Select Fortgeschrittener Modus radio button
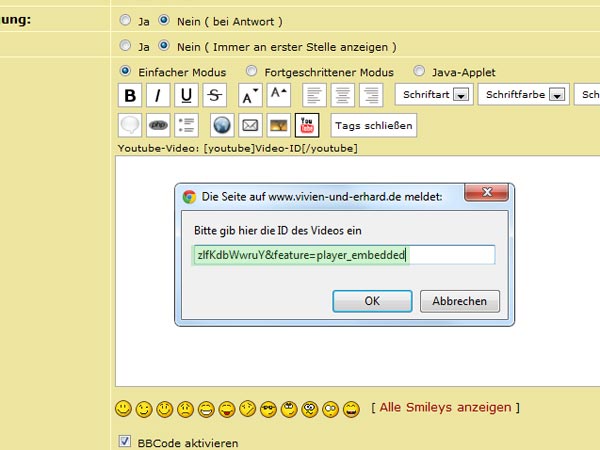 tap(252, 71)
